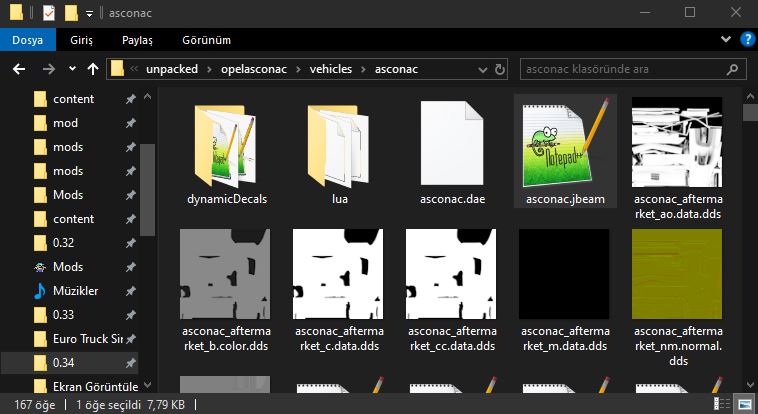This screenshot has height=414, width=758.
Task: Go forward with the Forward arrow
Action: (x=48, y=69)
